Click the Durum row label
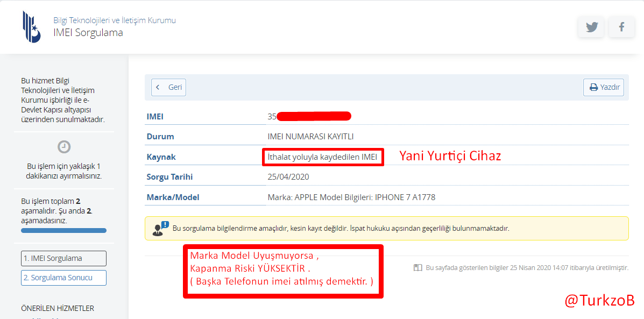This screenshot has height=319, width=644. [160, 137]
